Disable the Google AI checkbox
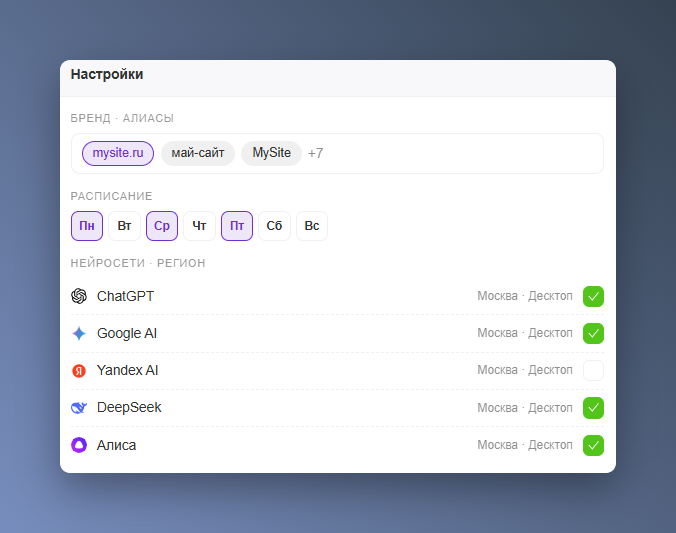 593,333
